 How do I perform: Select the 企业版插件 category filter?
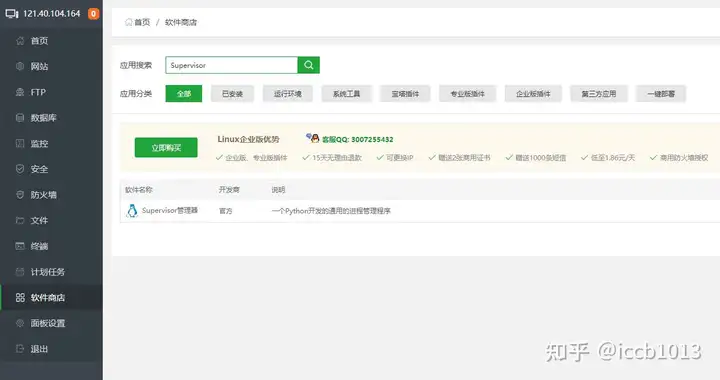[533, 94]
